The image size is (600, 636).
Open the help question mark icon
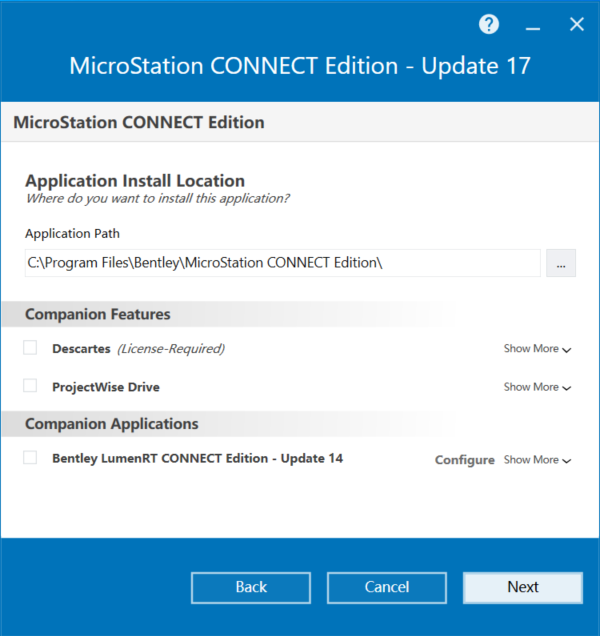click(489, 25)
